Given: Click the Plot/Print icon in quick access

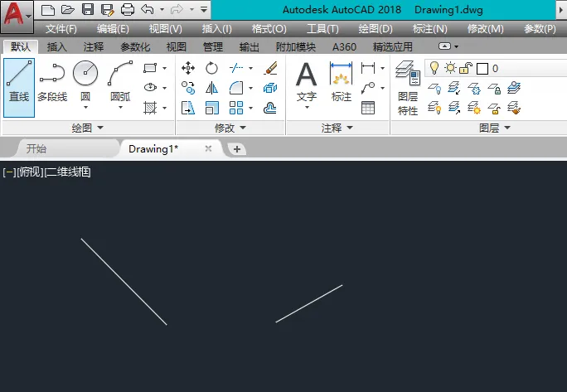Looking at the screenshot, I should coord(128,10).
